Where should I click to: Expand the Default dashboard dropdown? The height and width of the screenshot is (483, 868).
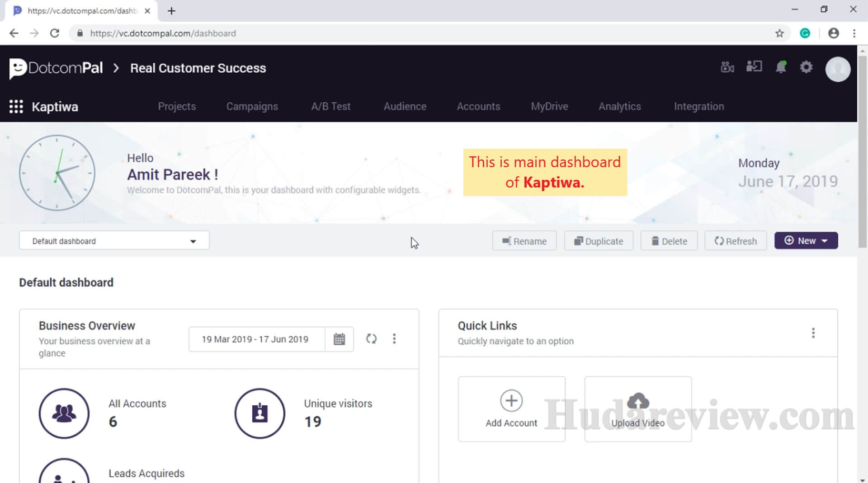[x=114, y=241]
